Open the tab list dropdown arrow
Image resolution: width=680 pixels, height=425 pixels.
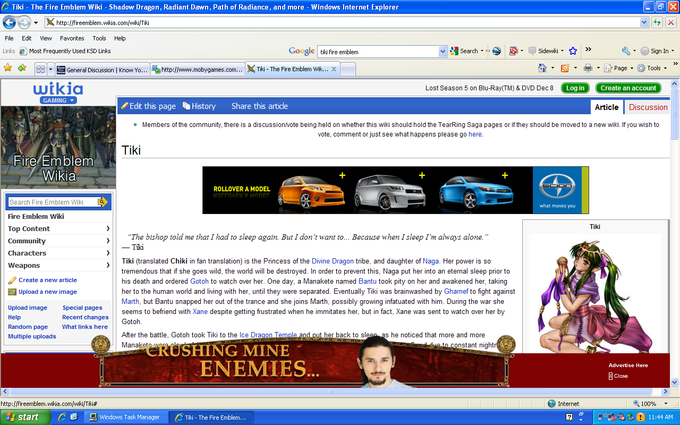tap(50, 69)
